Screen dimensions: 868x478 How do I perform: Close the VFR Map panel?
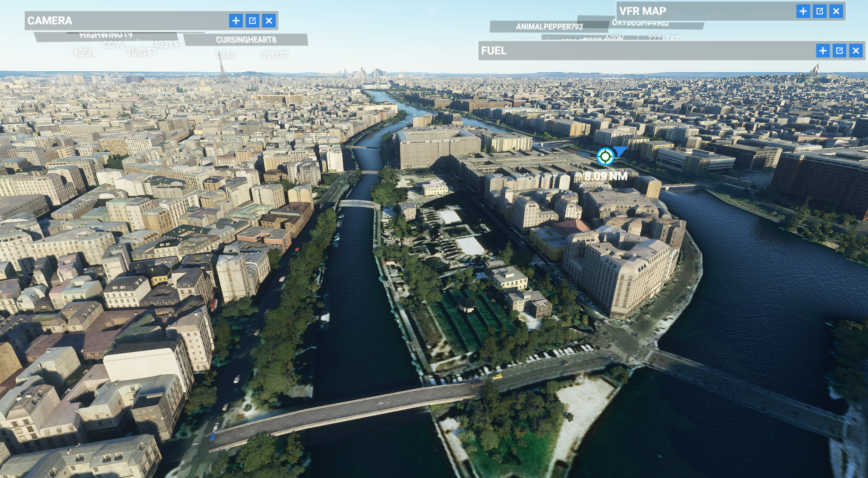836,11
